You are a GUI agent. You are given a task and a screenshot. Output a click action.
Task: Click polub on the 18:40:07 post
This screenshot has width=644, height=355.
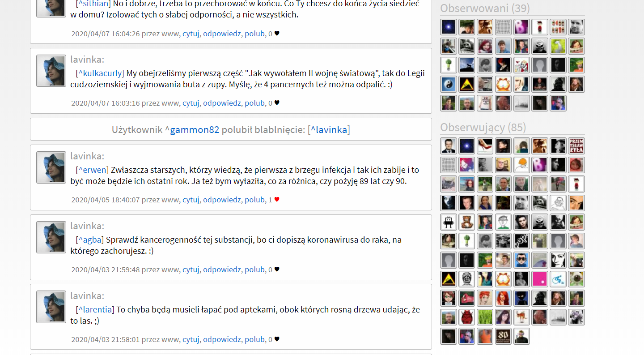point(254,200)
